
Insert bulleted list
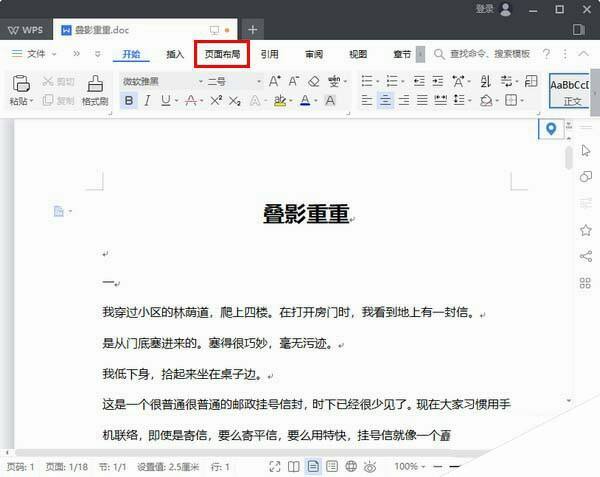coord(367,81)
